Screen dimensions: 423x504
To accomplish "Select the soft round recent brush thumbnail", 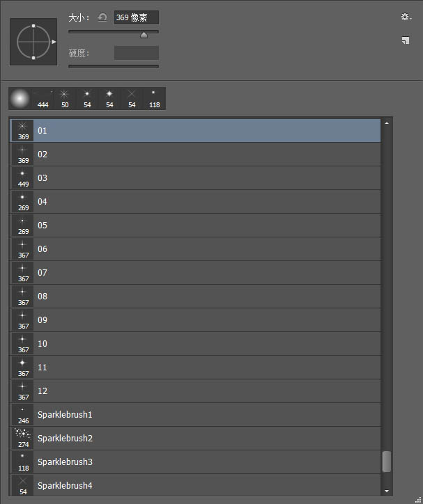I will pos(20,98).
